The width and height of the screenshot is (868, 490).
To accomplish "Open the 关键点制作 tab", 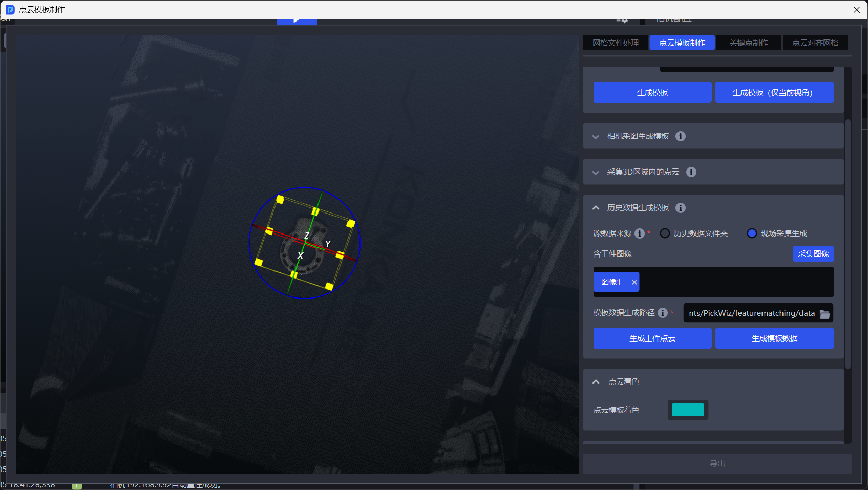I will pos(748,43).
